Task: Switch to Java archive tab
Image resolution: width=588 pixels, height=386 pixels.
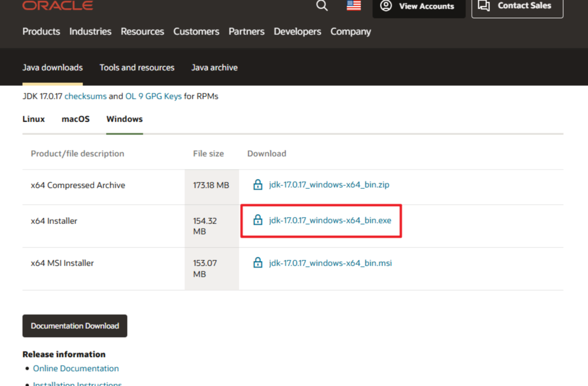Action: 214,68
